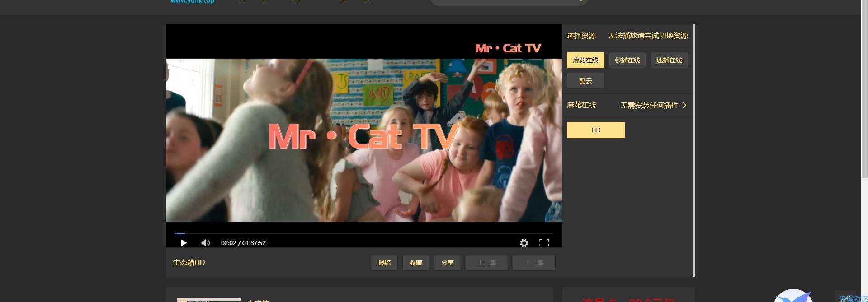Viewport: 868px width, 302px height.
Task: Click the 无法播放请尝试切换资源 notice
Action: 648,35
